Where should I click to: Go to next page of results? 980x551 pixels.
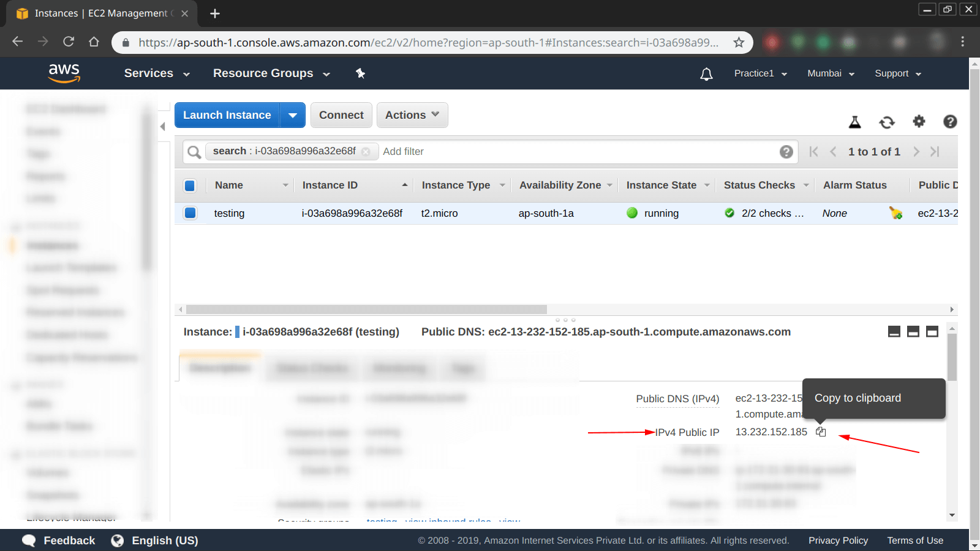click(x=916, y=152)
